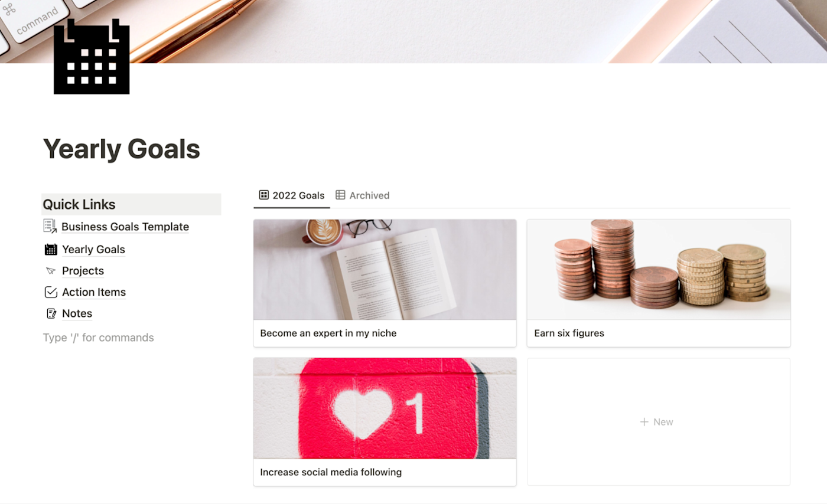
Task: Click the plus icon in New card
Action: pos(644,422)
